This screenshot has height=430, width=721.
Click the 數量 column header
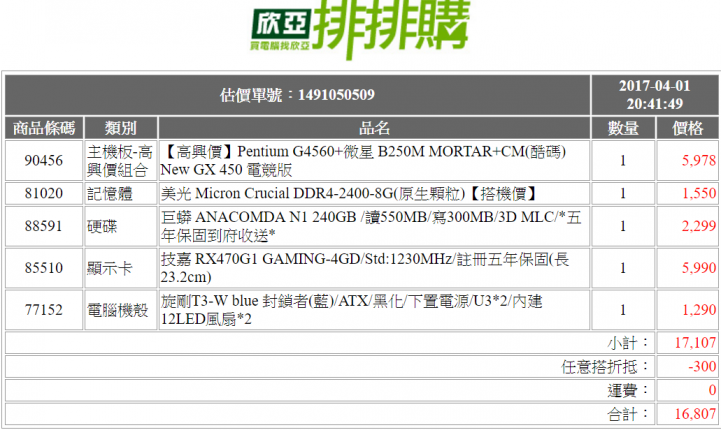pyautogui.click(x=623, y=128)
